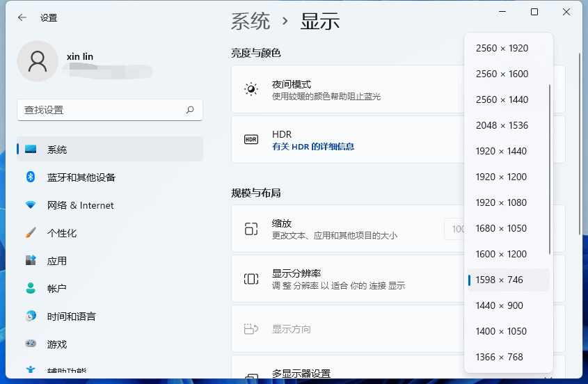The image size is (588, 384).
Task: Go back using the arrow icon
Action: [x=22, y=17]
